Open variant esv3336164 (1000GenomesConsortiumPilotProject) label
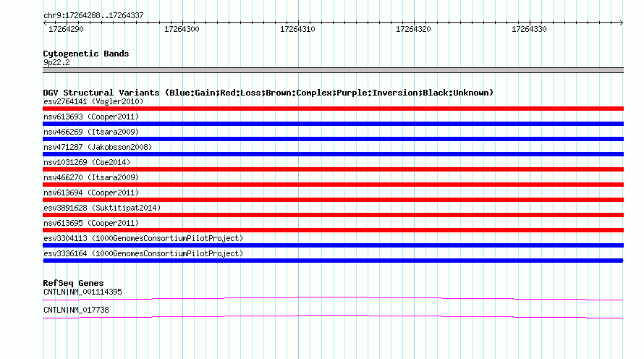The height and width of the screenshot is (359, 644). click(x=143, y=253)
